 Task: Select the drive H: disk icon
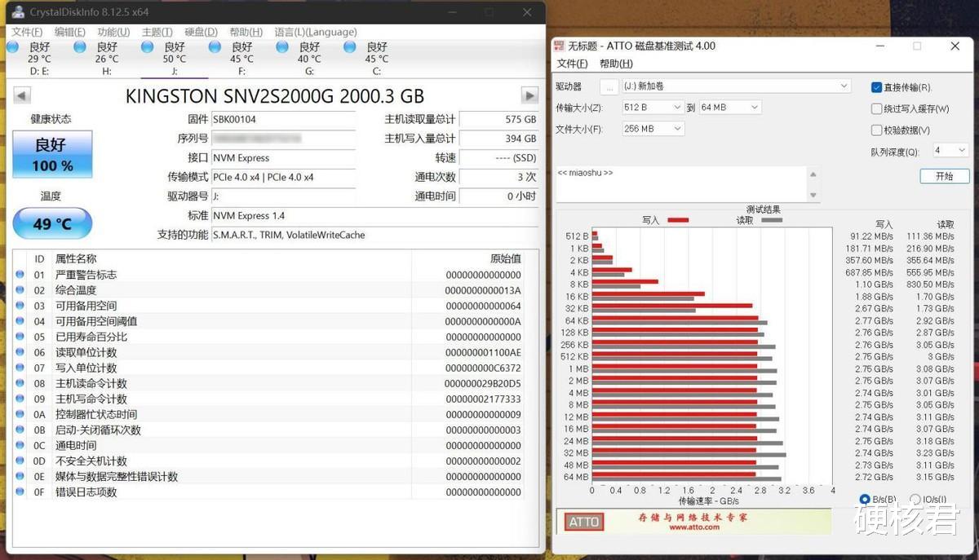click(x=80, y=48)
